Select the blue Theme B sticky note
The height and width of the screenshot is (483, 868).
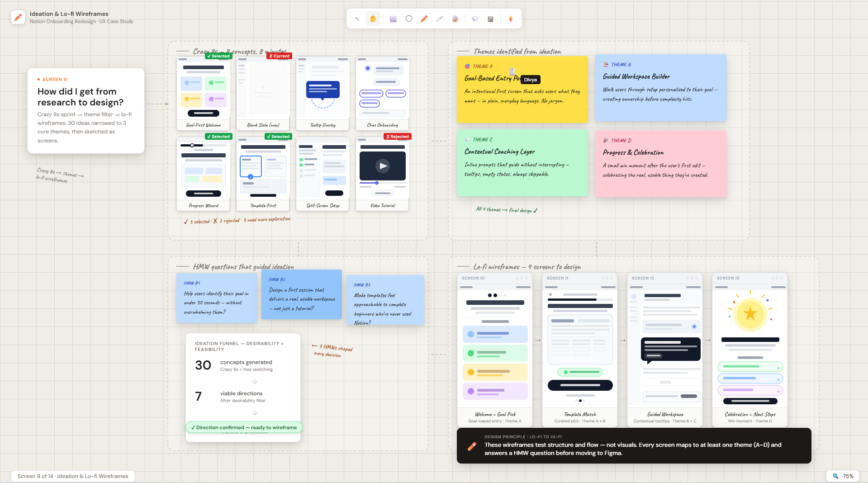point(660,88)
